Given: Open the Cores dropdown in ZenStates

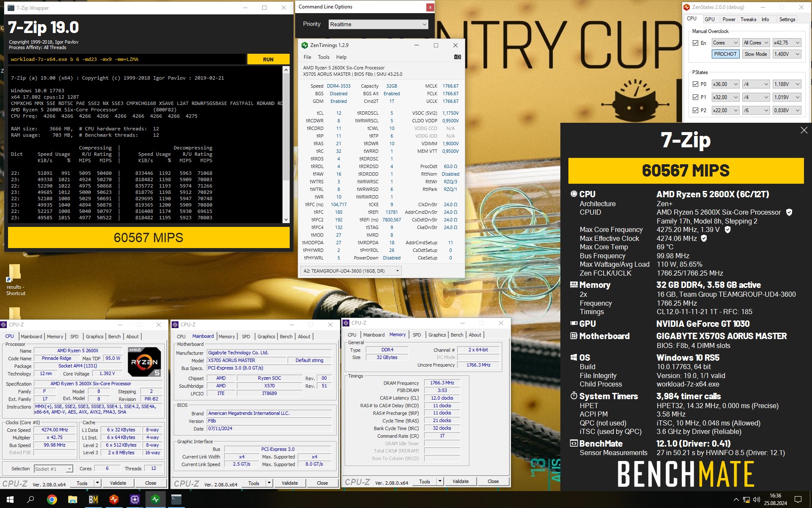Looking at the screenshot, I should pos(725,43).
